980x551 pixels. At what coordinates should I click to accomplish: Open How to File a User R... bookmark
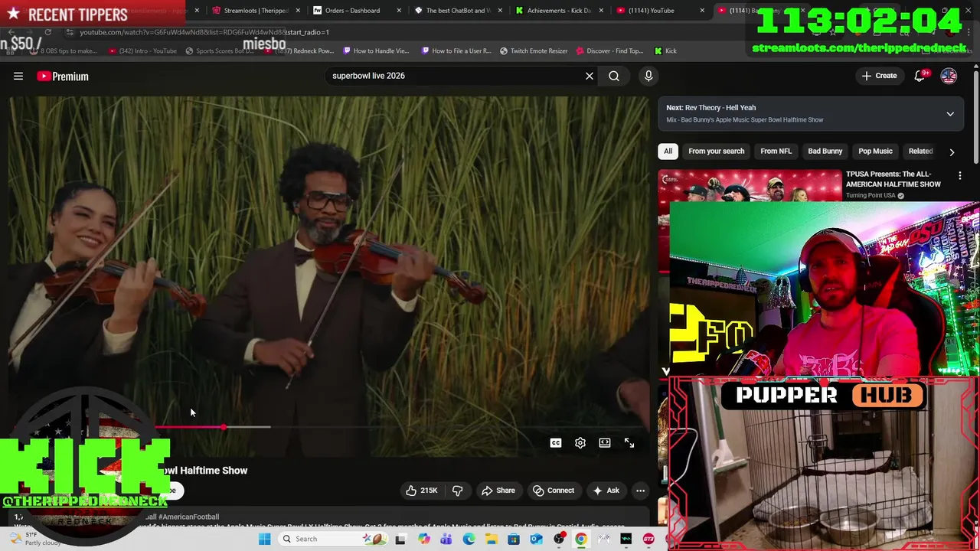(456, 51)
